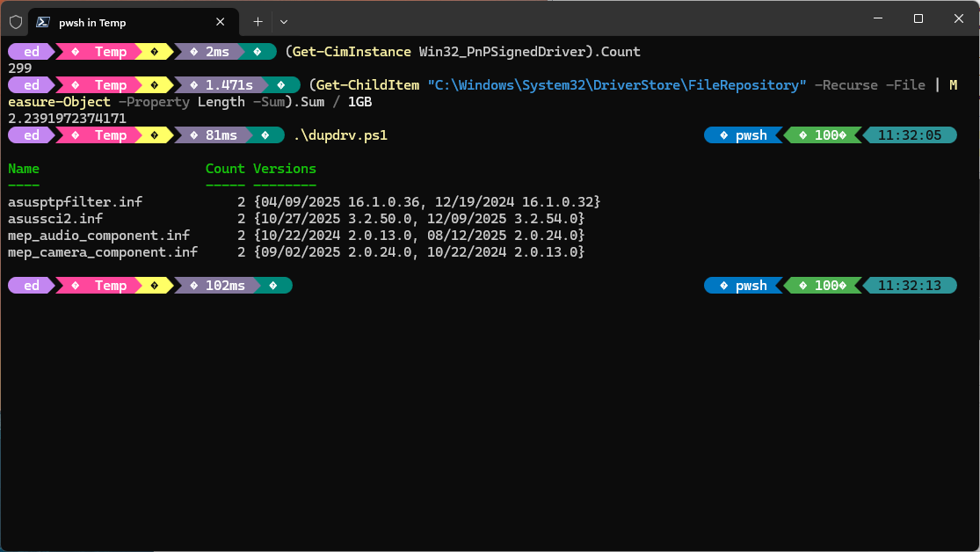Viewport: 980px width, 552px height.
Task: Click the DriverStore FileRepository path string
Action: click(x=617, y=85)
